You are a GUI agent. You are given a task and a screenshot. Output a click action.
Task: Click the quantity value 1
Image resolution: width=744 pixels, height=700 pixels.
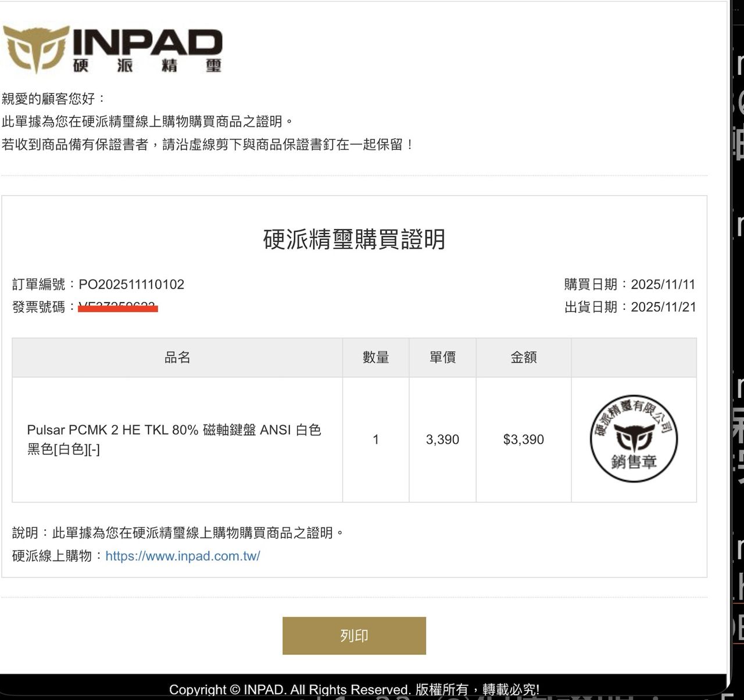pos(375,440)
